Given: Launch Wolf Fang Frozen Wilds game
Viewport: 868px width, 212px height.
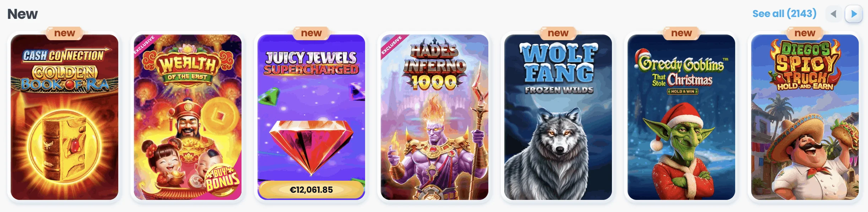Looking at the screenshot, I should pos(558,117).
